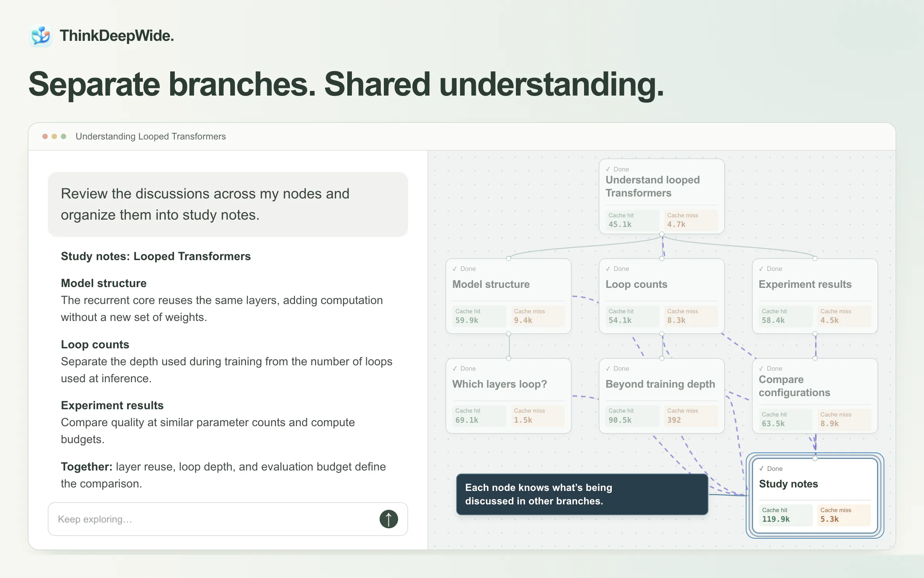Click the ThinkDeepWide logo icon

[x=41, y=36]
